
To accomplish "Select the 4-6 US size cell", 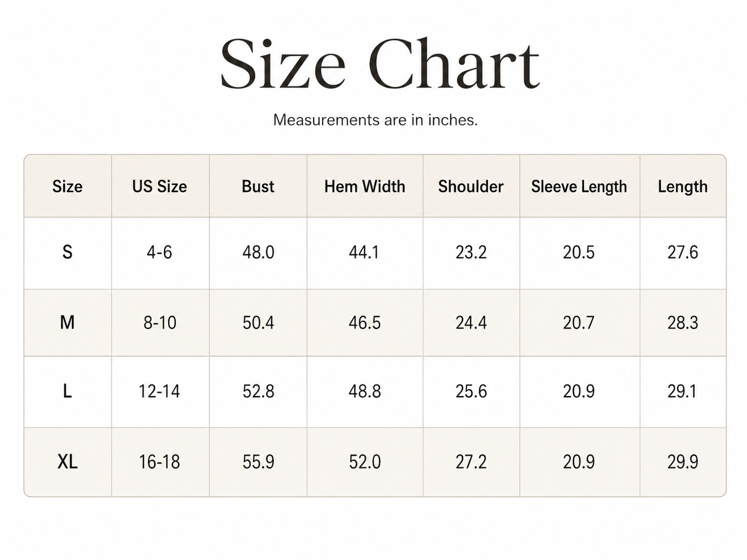I will [159, 252].
